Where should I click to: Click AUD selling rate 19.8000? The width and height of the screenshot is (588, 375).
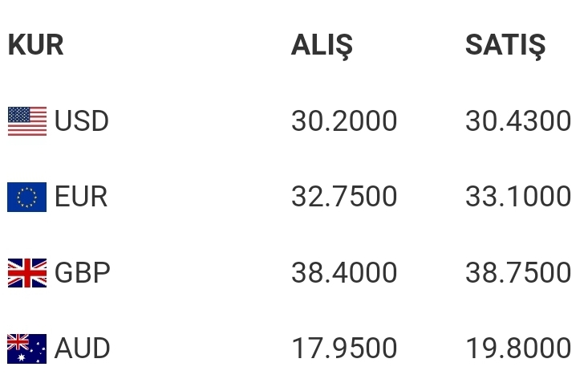[518, 349]
